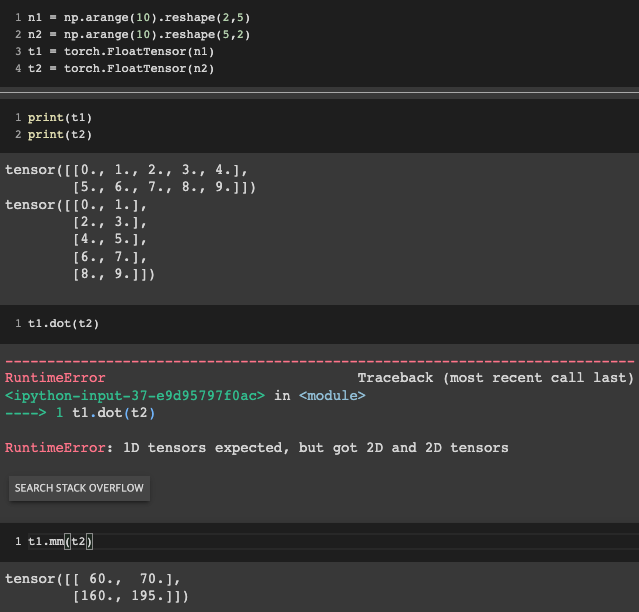
Task: Click the print(t1) code line
Action: pyautogui.click(x=60, y=118)
